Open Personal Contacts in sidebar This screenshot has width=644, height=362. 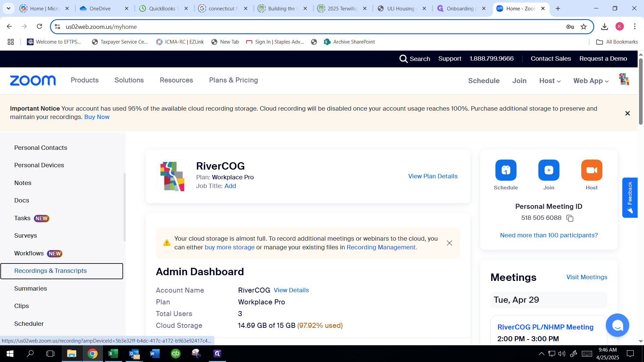(41, 148)
